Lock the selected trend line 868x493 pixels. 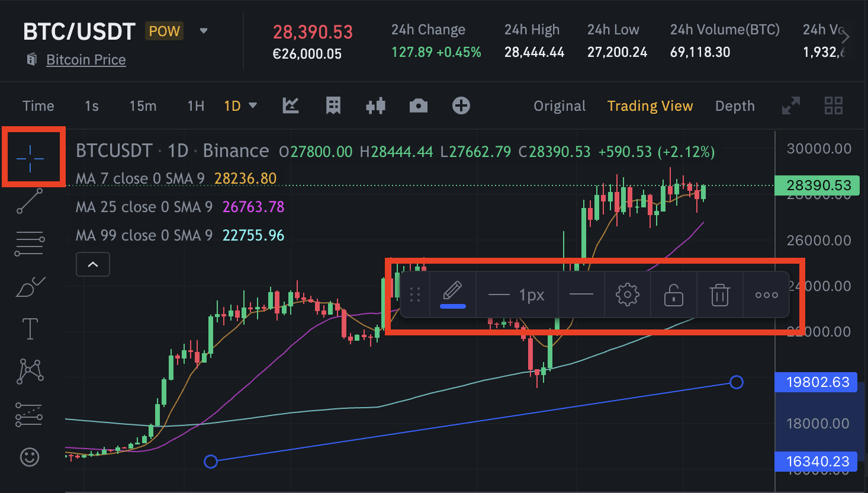674,294
